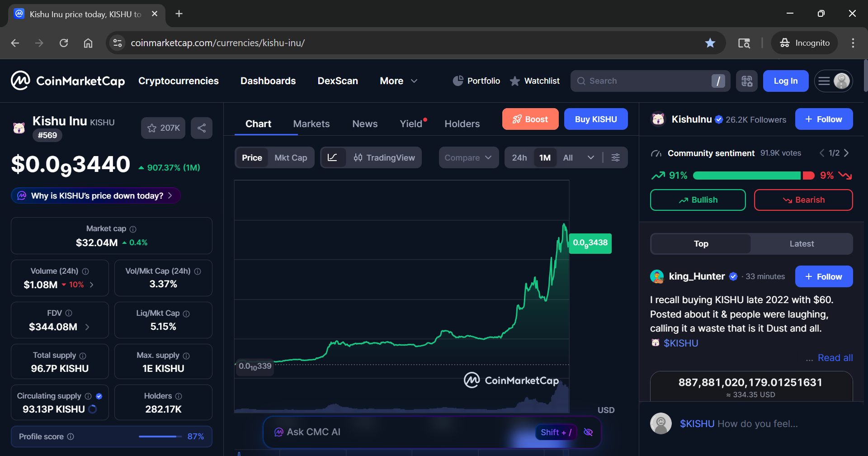Screen dimensions: 868x456
Task: Select the line chart icon
Action: tap(333, 157)
